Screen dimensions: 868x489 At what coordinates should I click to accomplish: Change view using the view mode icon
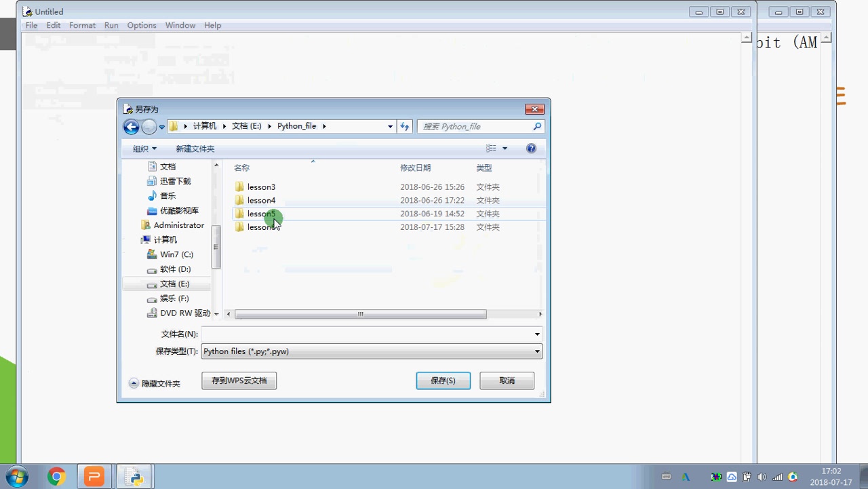point(492,149)
